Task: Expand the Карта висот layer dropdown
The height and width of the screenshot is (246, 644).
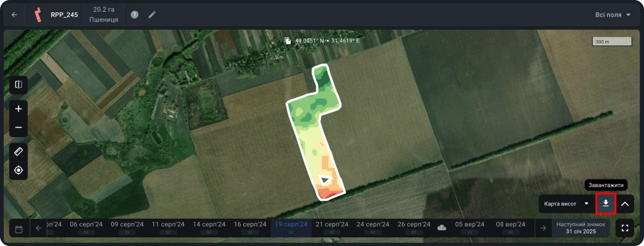Action: (567, 204)
